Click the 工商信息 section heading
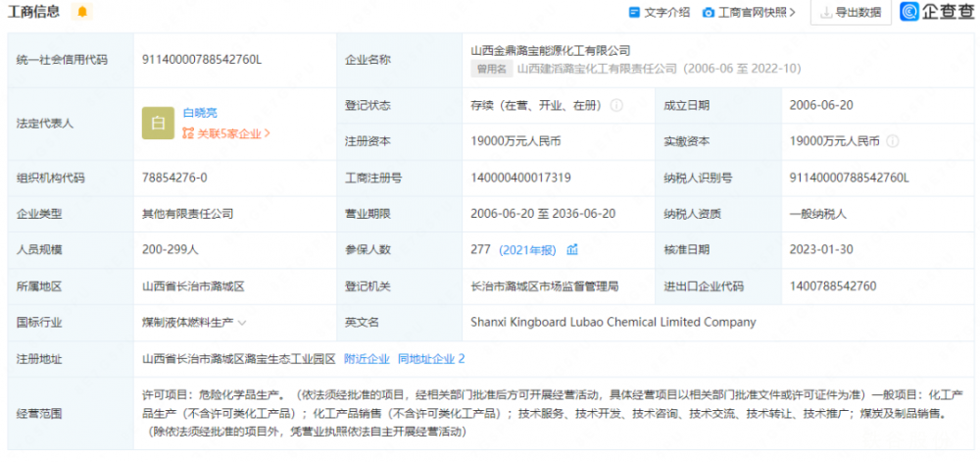980x462 pixels. tap(33, 11)
